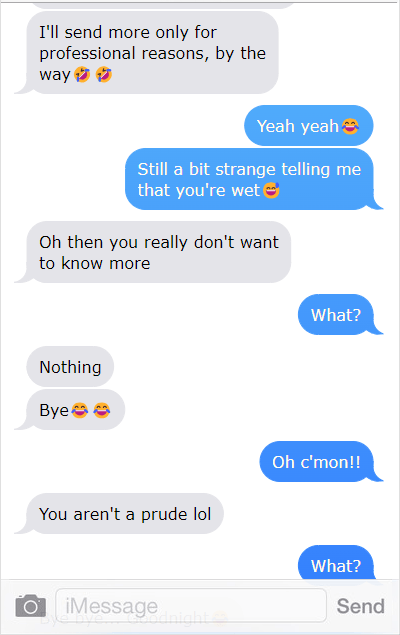Viewport: 400px width, 635px height.
Task: Click the laughing emoji in 'Yeah yeah' message
Action: click(x=350, y=126)
